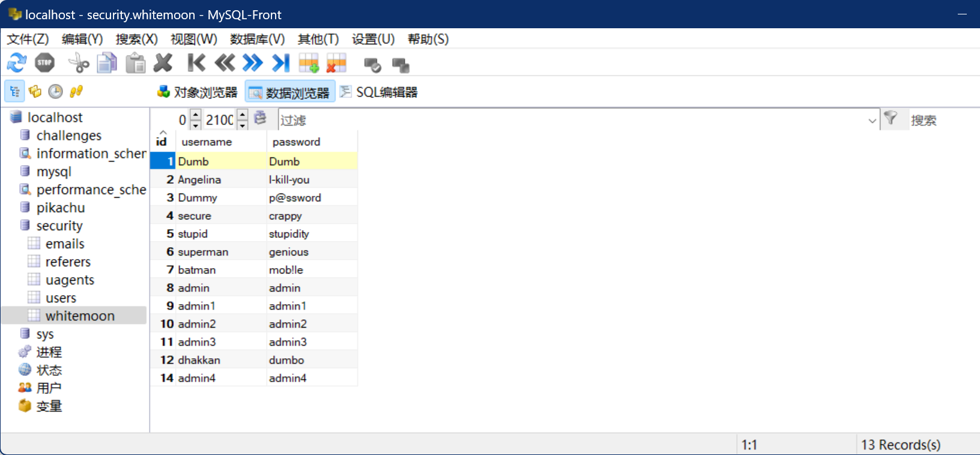980x455 pixels.
Task: Toggle the navigator tree view icon
Action: click(x=15, y=91)
